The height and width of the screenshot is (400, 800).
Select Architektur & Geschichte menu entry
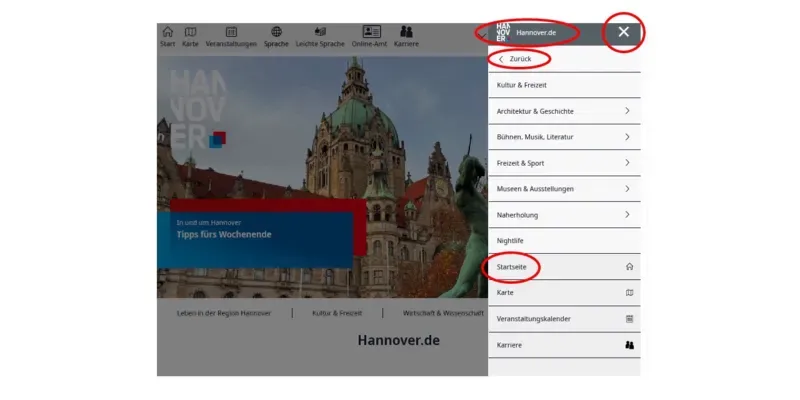pos(564,111)
